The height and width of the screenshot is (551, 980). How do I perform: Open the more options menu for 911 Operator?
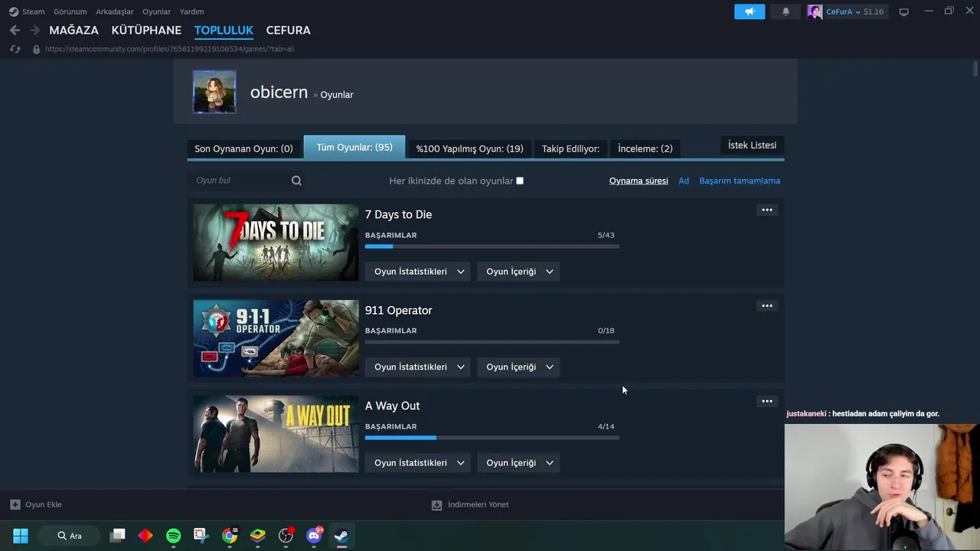pyautogui.click(x=766, y=305)
